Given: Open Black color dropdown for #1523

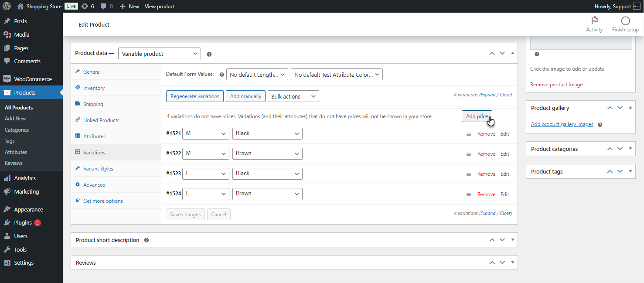Looking at the screenshot, I should (267, 174).
